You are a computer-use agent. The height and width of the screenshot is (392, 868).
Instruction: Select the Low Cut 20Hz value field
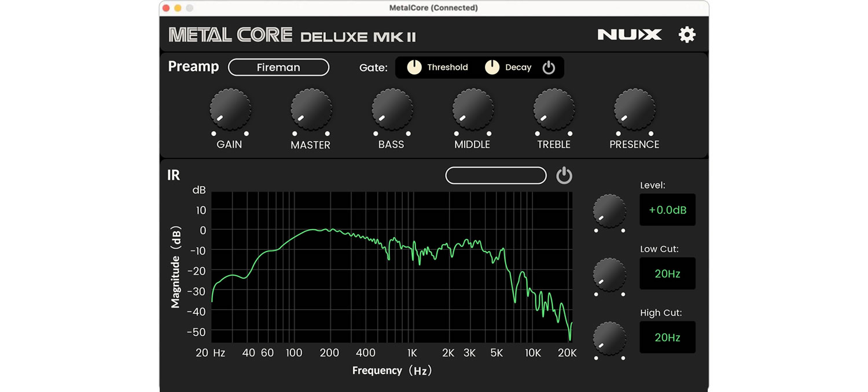pyautogui.click(x=667, y=273)
